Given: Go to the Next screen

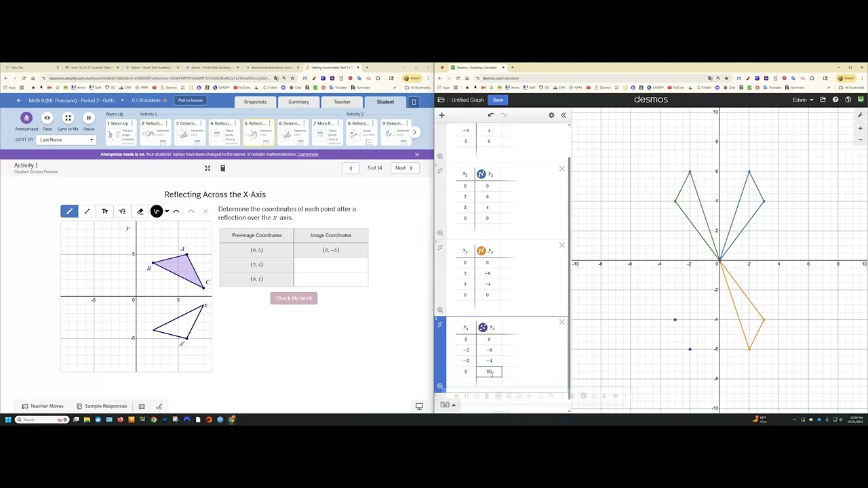Looking at the screenshot, I should click(404, 168).
